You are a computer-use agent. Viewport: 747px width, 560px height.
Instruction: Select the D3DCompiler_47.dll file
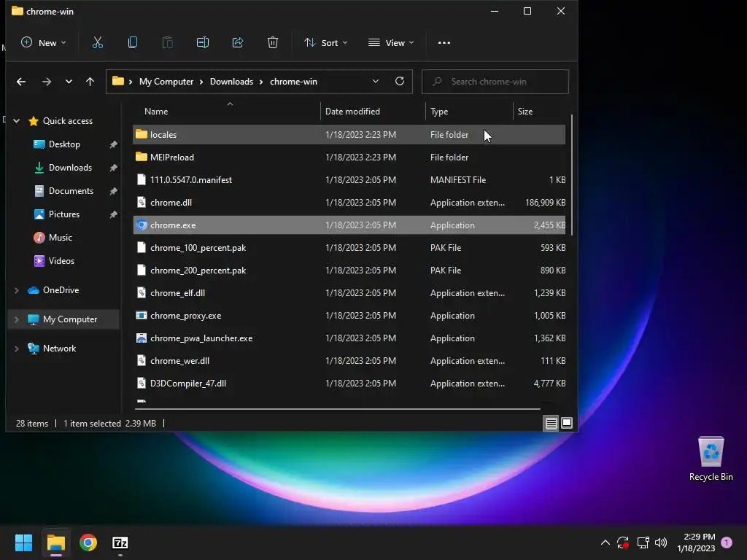coord(349,384)
